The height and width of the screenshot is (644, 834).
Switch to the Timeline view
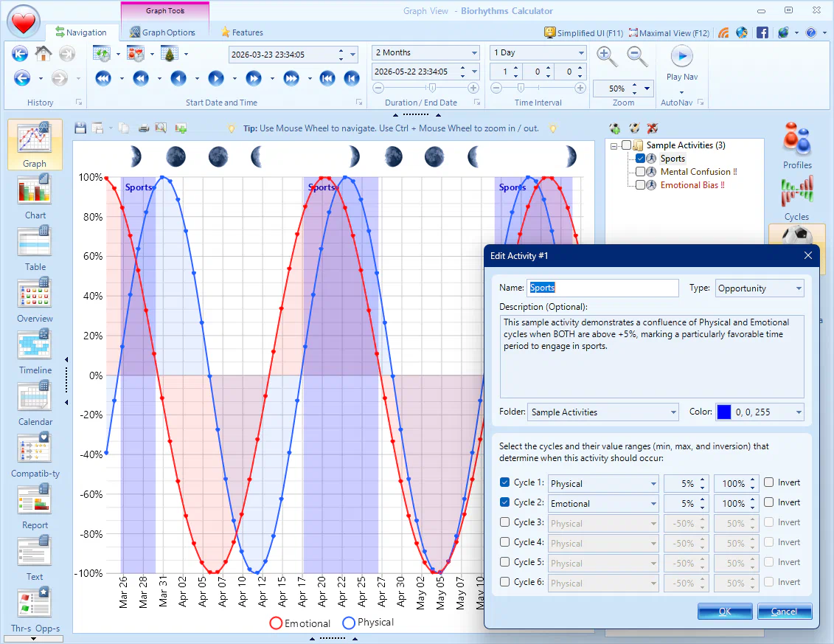point(35,351)
